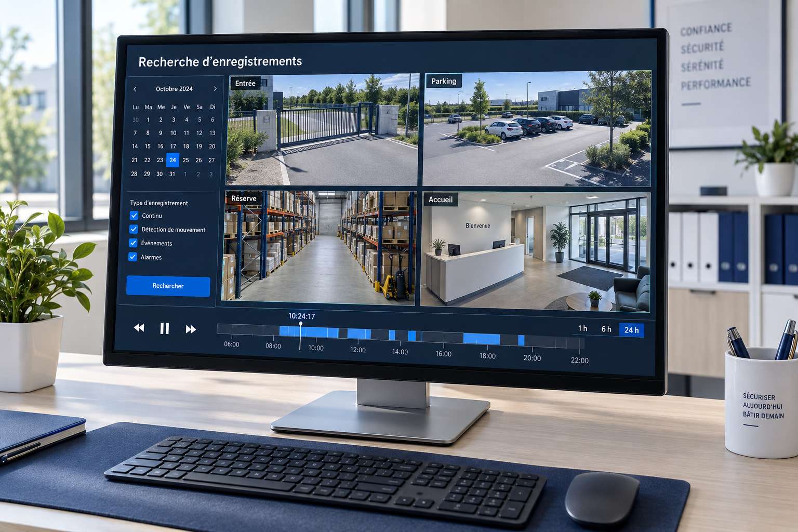Switch timeline range to 1 h

[x=583, y=328]
